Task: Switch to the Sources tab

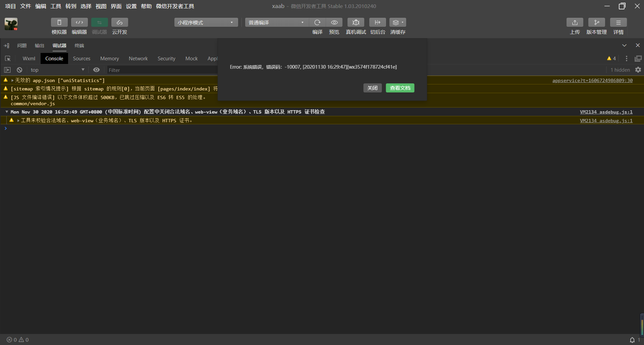Action: [82, 59]
